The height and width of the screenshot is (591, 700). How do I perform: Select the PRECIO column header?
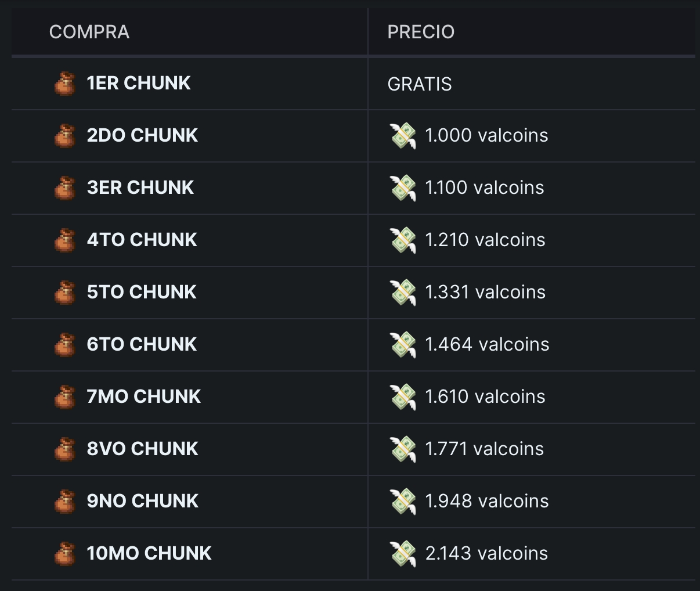click(x=421, y=32)
